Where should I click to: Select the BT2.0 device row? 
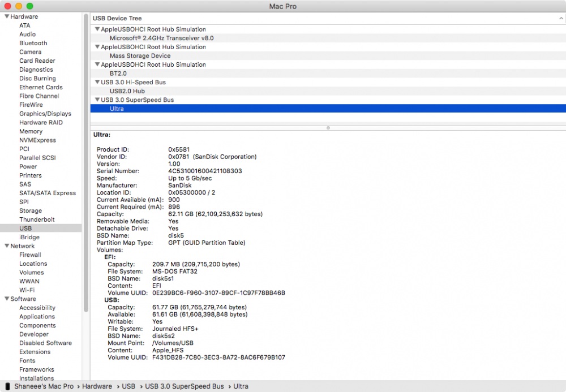click(x=328, y=74)
